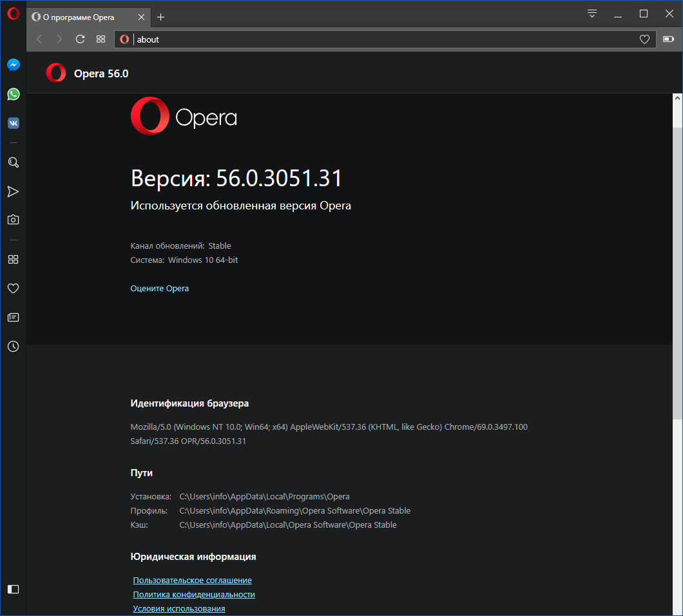
Task: Click the vertical scrollbar thumb
Action: click(x=677, y=273)
